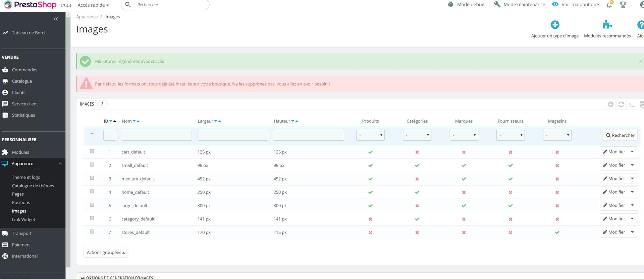Click the Service client chat icon

pyautogui.click(x=5, y=104)
